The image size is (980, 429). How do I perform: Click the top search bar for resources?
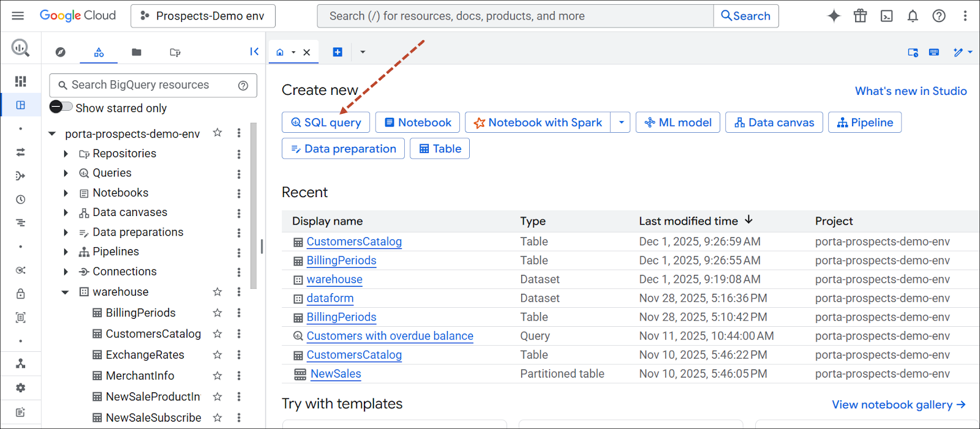click(515, 16)
